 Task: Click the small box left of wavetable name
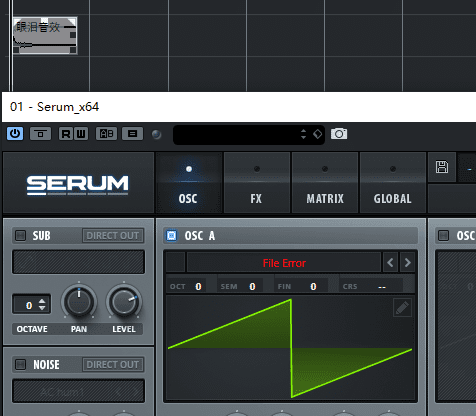click(175, 262)
